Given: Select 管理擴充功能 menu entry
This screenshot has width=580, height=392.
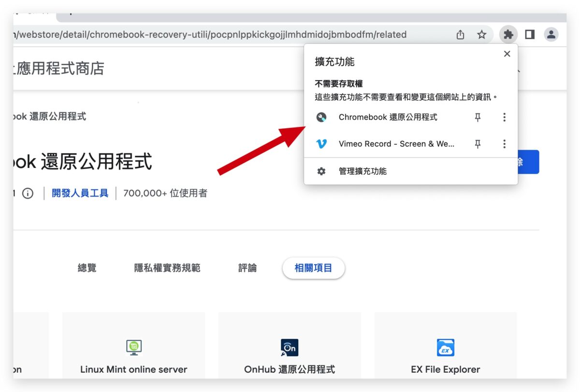Looking at the screenshot, I should 411,171.
